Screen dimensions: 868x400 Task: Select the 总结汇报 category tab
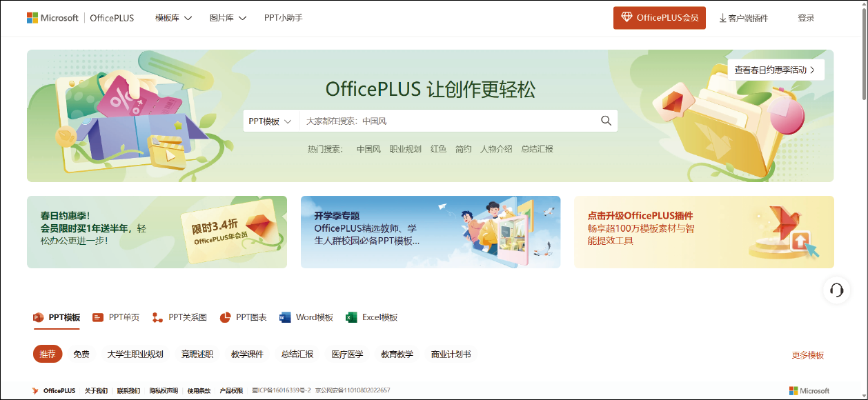pyautogui.click(x=297, y=354)
